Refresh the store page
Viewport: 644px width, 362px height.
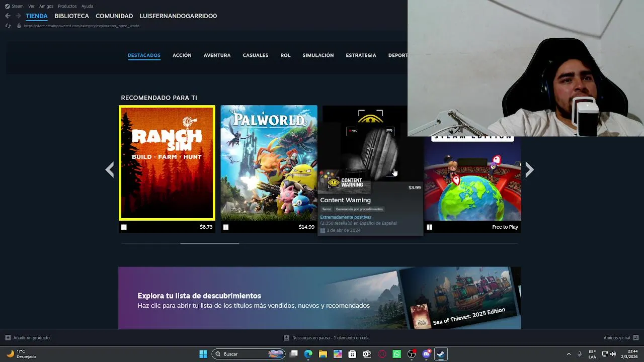[x=8, y=26]
